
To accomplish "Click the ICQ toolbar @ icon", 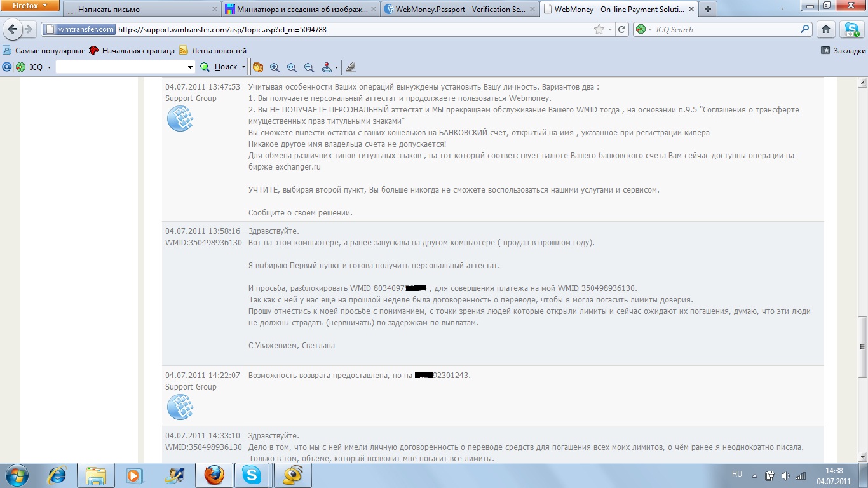I will tap(7, 67).
